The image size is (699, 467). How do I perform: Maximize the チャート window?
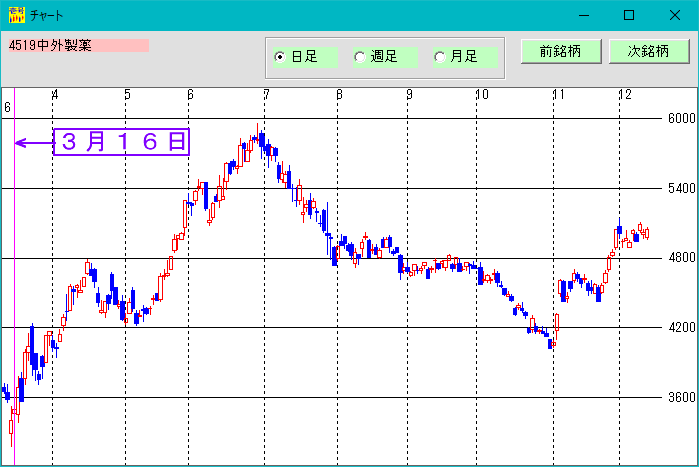click(629, 15)
